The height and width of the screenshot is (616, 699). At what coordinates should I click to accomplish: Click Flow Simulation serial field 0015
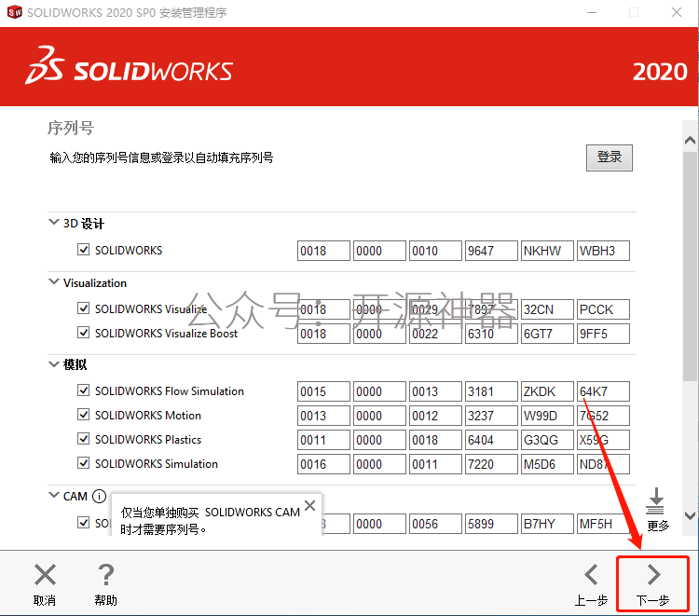click(323, 391)
